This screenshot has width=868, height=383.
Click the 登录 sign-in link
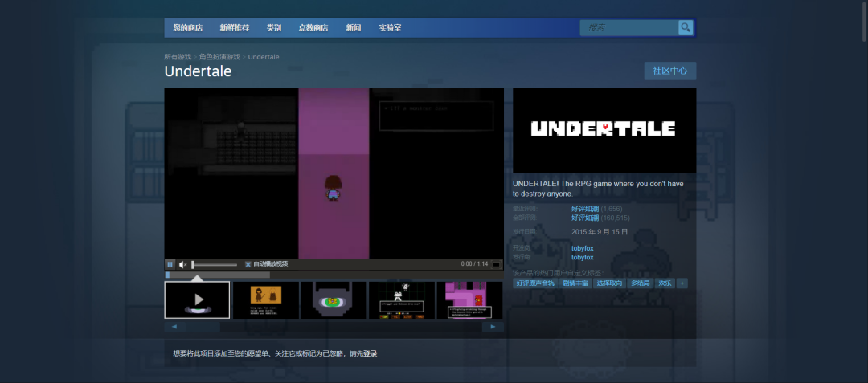point(371,354)
